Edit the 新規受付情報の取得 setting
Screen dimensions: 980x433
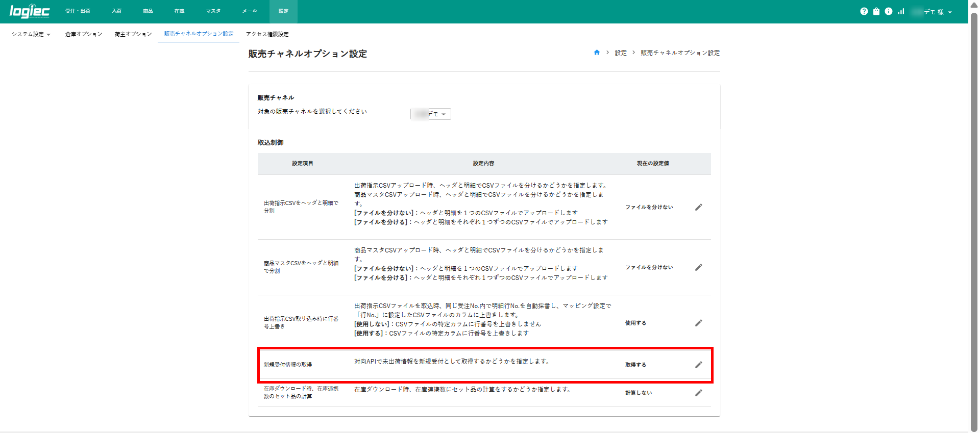click(x=699, y=365)
